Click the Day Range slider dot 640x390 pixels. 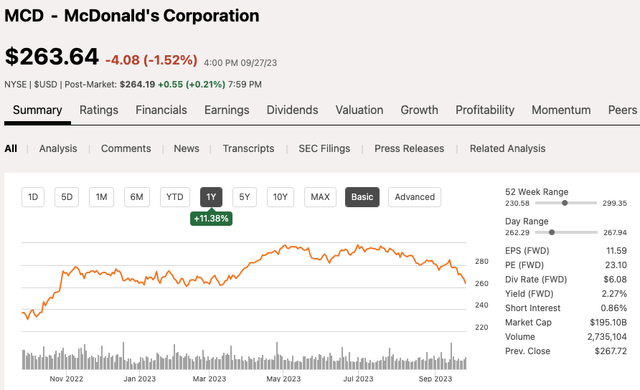coord(551,232)
